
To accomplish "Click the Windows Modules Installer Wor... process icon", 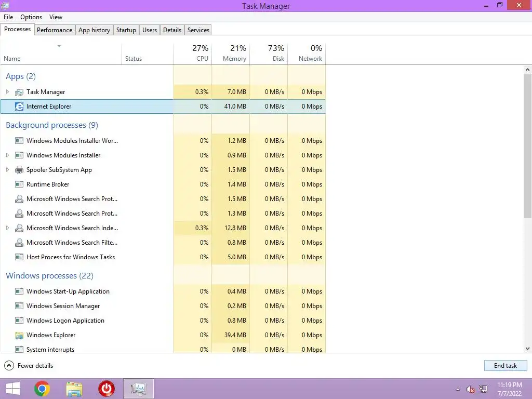I will (x=19, y=140).
